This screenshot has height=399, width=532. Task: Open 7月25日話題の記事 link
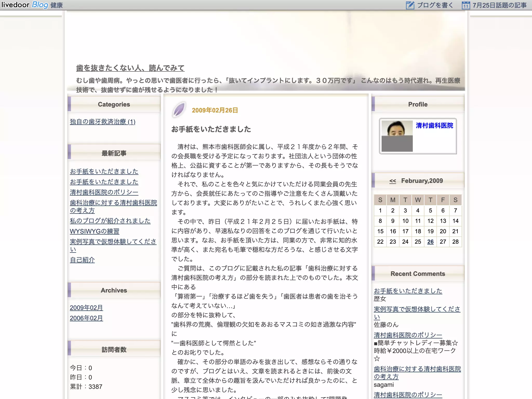(500, 5)
